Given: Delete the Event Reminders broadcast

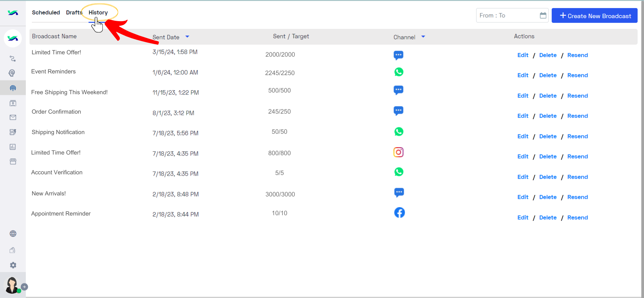Looking at the screenshot, I should pyautogui.click(x=548, y=75).
